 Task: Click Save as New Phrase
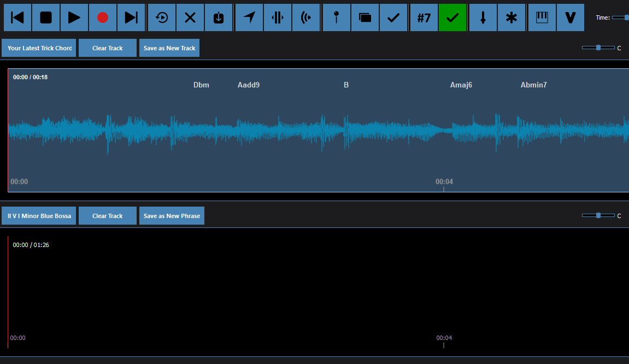172,216
